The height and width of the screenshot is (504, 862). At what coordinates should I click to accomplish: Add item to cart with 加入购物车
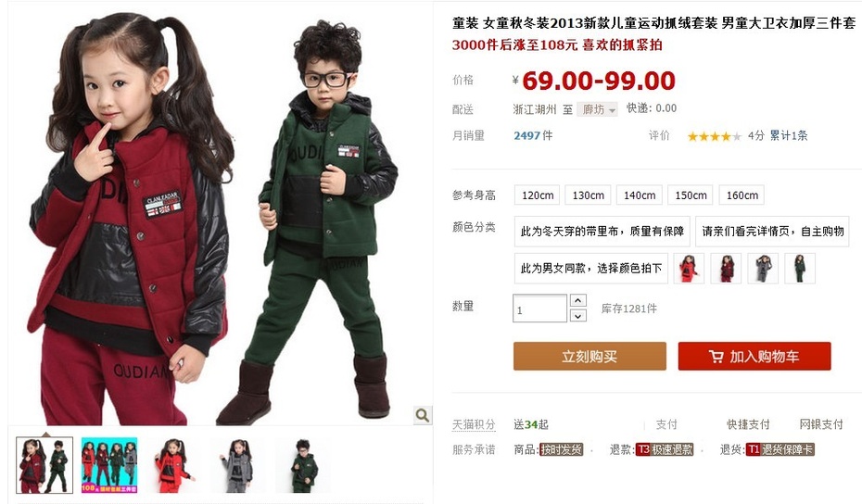click(x=754, y=356)
